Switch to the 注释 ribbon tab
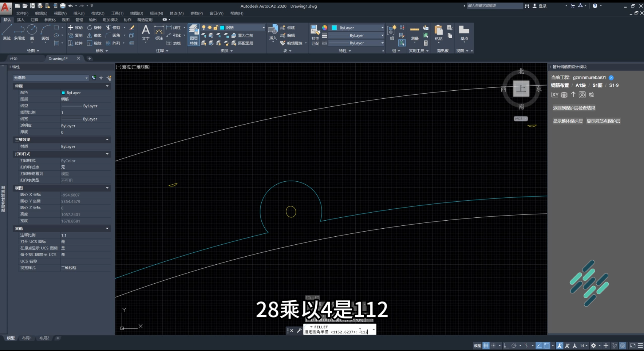Screen dimensions: 644x351 pyautogui.click(x=34, y=20)
